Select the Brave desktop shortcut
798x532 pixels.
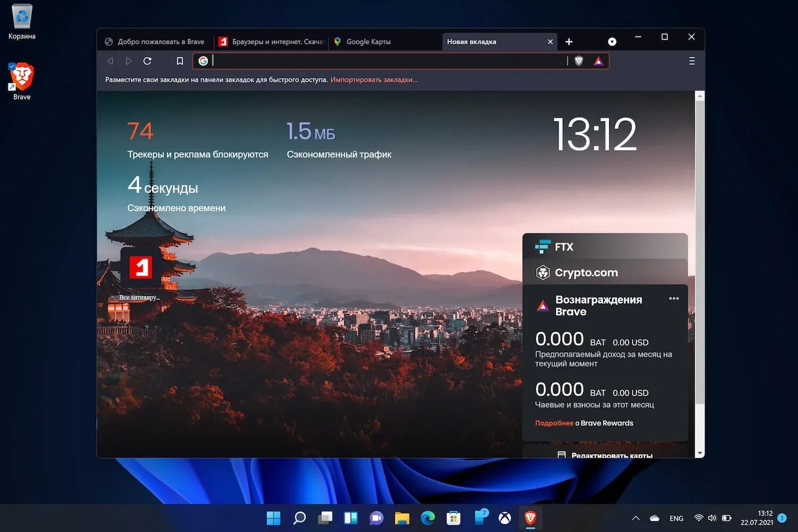coord(22,81)
